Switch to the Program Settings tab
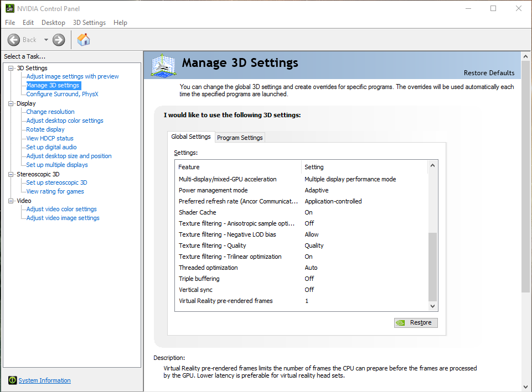Viewport: 532px width, 392px height. tap(240, 138)
